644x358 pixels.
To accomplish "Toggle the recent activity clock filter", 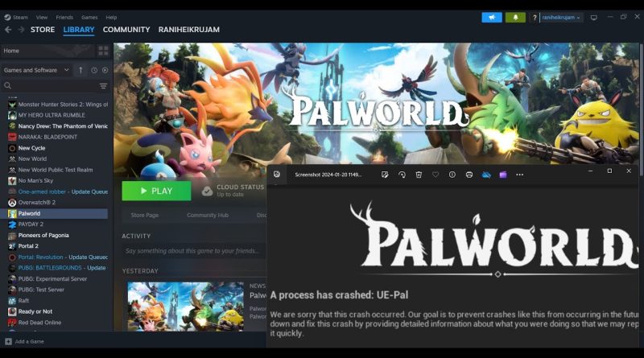I will (94, 70).
